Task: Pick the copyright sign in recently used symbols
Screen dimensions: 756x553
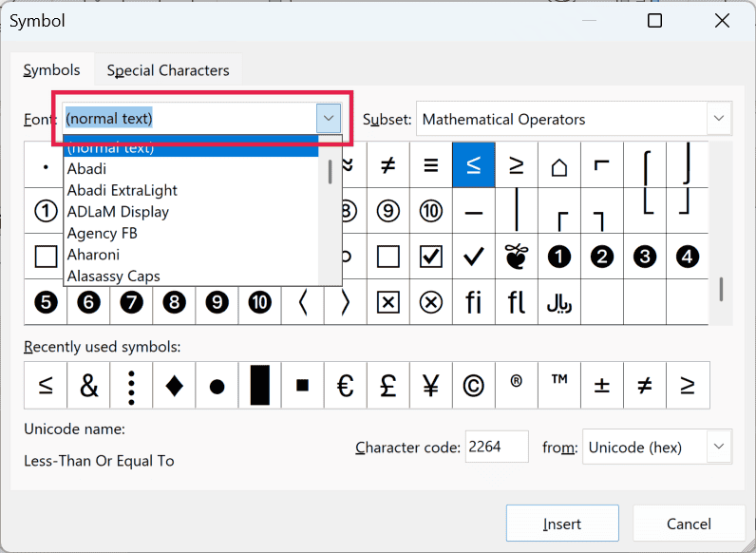Action: tap(474, 385)
